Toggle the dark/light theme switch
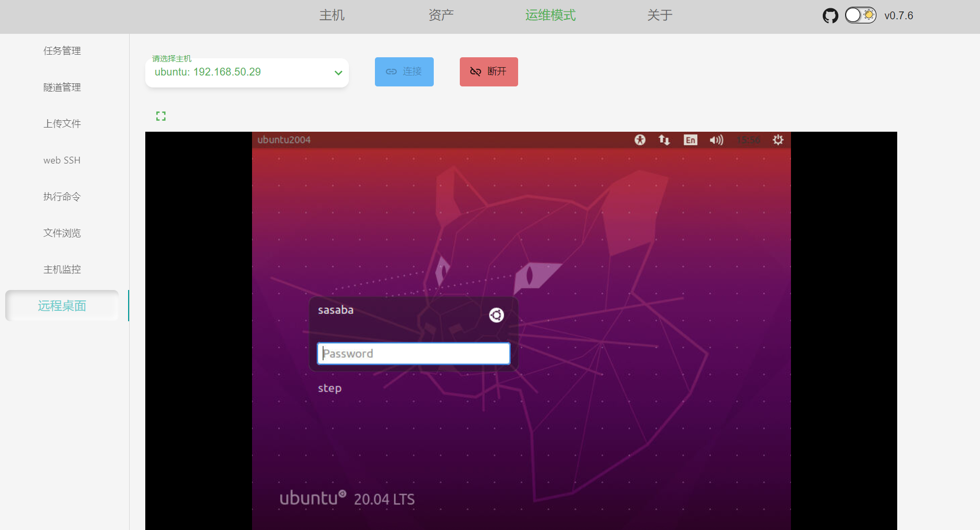This screenshot has height=530, width=980. coord(860,15)
